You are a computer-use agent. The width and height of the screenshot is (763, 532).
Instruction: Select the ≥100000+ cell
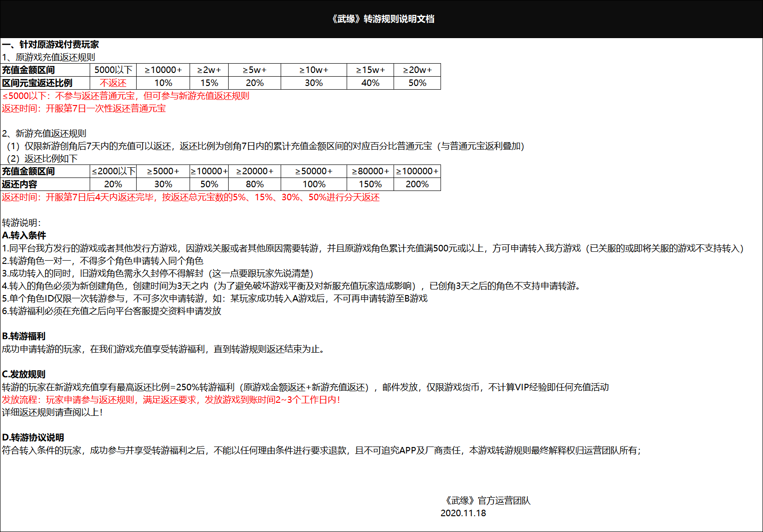pyautogui.click(x=417, y=171)
